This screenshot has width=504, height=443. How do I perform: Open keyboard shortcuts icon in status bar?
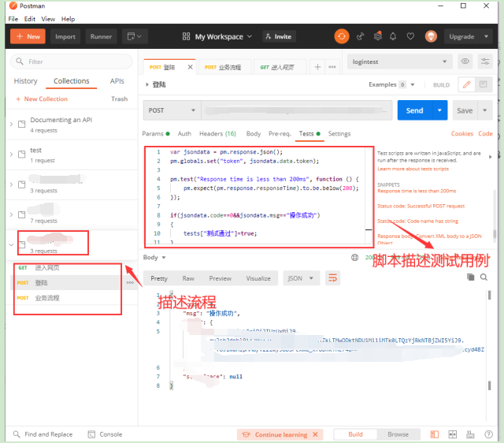click(470, 434)
